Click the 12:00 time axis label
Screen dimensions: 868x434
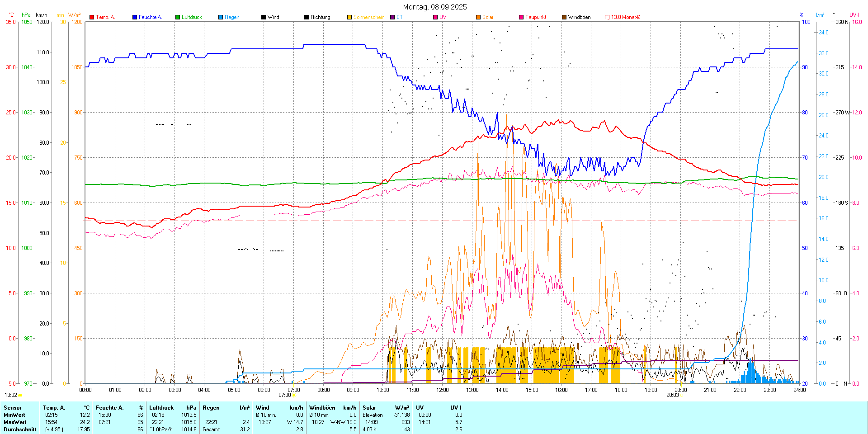click(x=442, y=390)
